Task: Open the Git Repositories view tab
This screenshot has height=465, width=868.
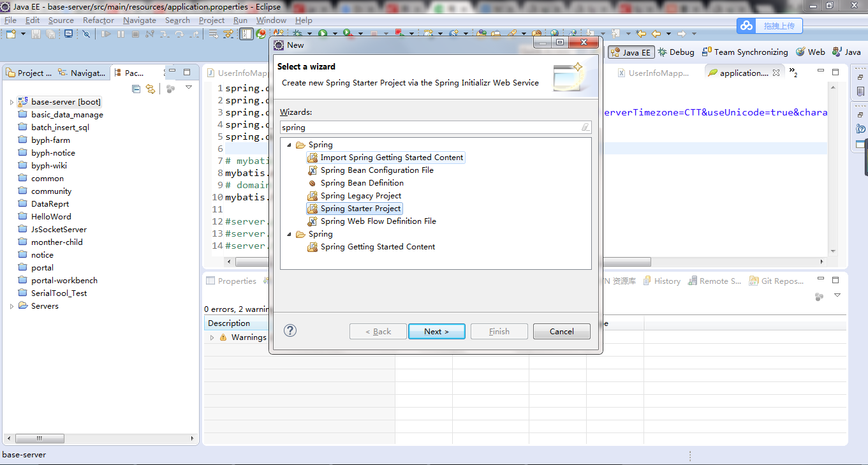Action: point(776,281)
